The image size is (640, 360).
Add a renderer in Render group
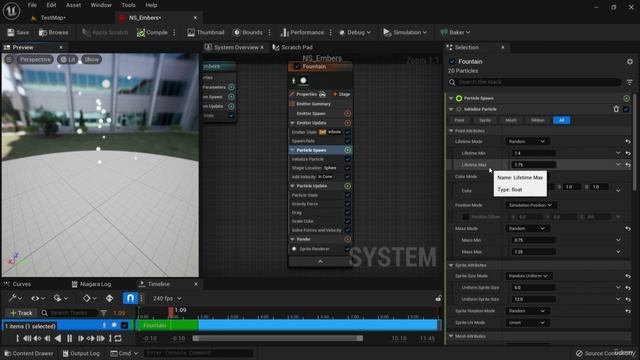[347, 239]
